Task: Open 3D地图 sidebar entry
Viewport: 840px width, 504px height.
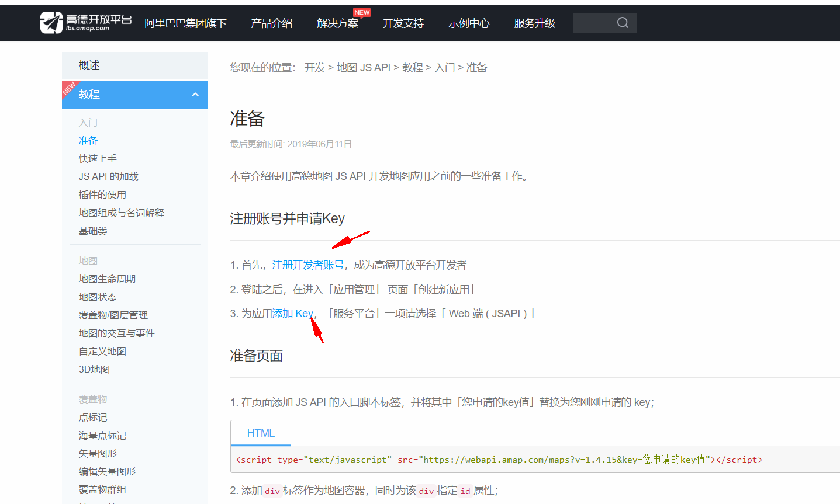Action: pos(94,370)
